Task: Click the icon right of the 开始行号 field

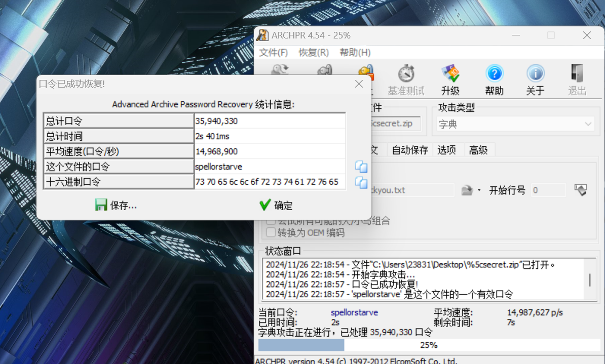Action: click(581, 190)
